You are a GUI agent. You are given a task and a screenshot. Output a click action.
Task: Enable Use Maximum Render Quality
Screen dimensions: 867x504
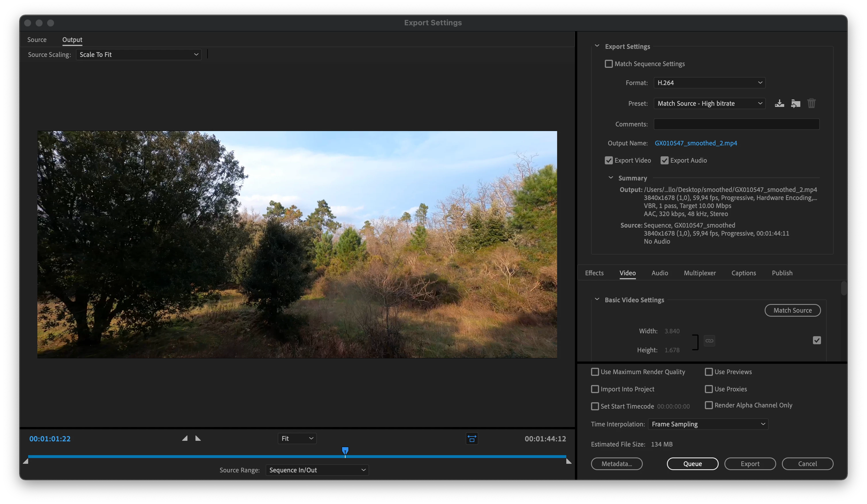tap(595, 372)
